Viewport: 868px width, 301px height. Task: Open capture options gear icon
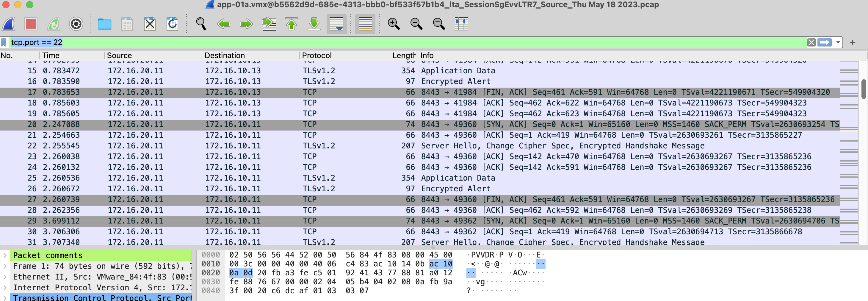pyautogui.click(x=76, y=24)
